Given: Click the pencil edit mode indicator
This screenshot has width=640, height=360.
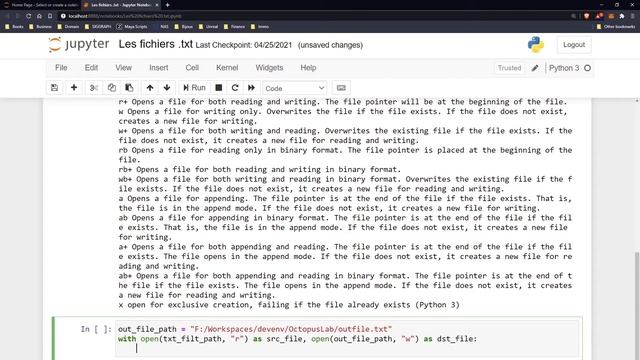Looking at the screenshot, I should point(535,68).
